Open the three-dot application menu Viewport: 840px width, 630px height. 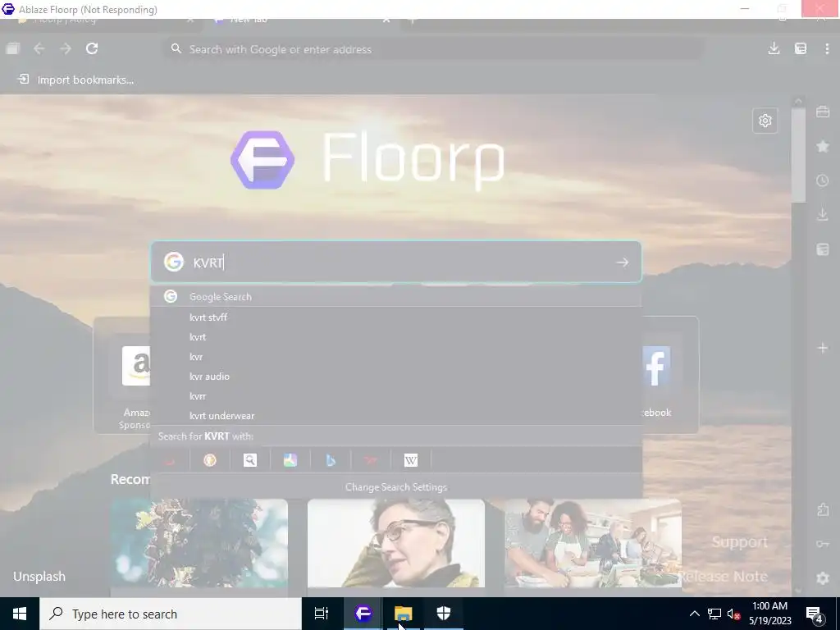pyautogui.click(x=827, y=48)
